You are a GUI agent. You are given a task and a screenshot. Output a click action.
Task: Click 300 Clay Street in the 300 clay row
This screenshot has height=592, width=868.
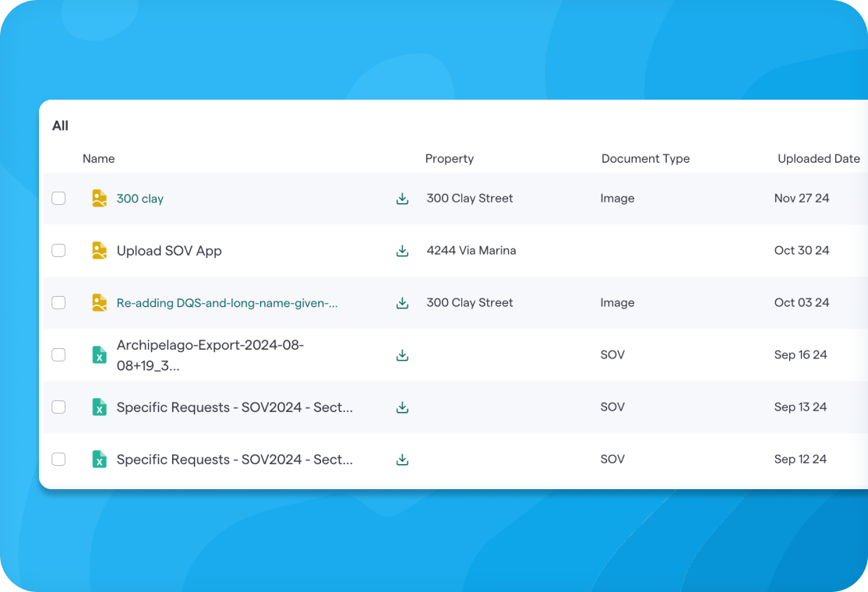pyautogui.click(x=469, y=198)
